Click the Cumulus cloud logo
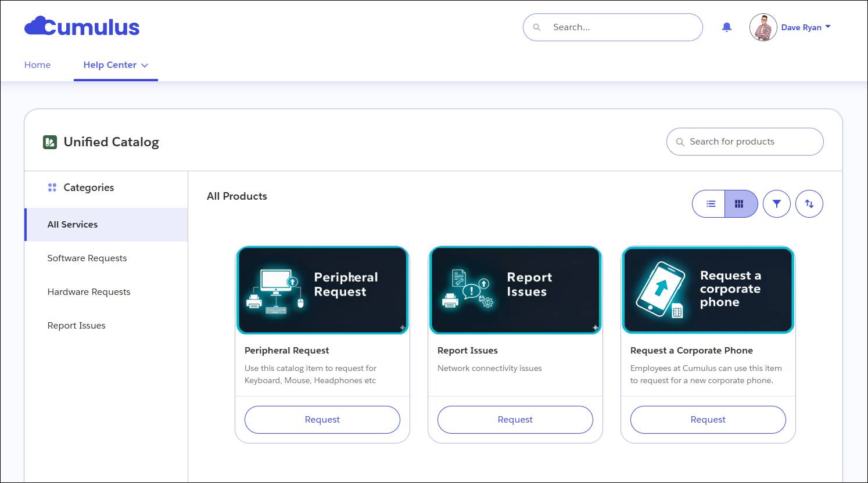This screenshot has height=483, width=868. [x=82, y=27]
